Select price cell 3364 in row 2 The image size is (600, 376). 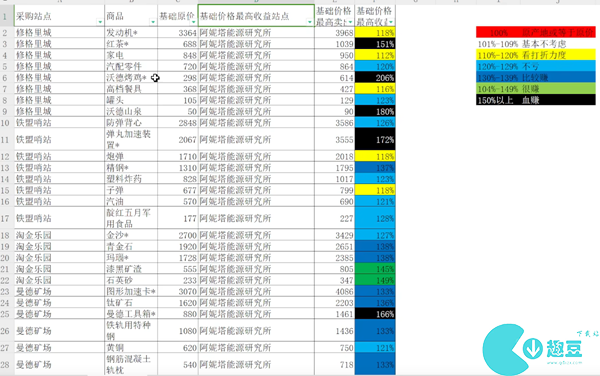(178, 33)
